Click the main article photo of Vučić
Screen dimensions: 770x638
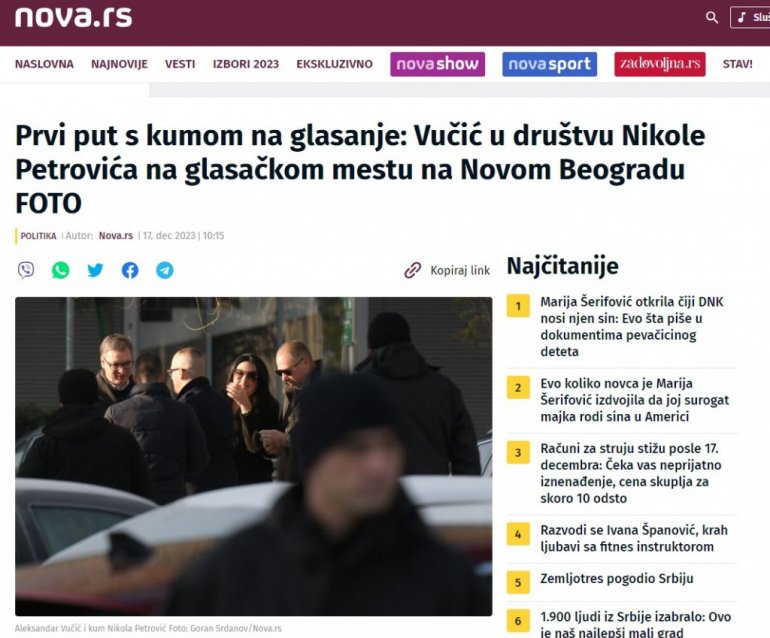click(x=253, y=456)
